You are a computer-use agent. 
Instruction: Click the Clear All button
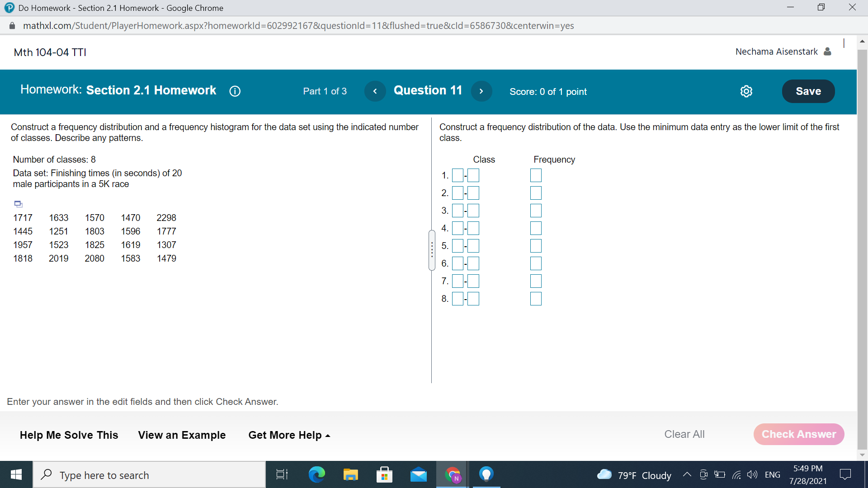[684, 433]
